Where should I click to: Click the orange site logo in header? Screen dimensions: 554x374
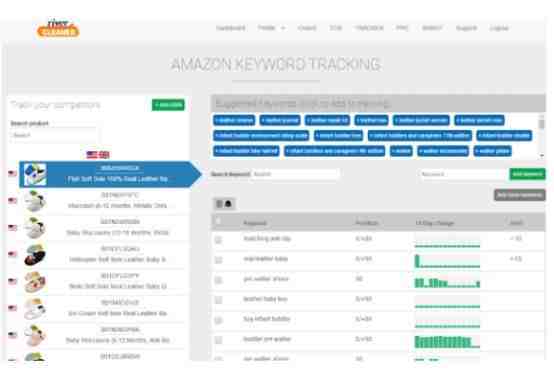(58, 29)
